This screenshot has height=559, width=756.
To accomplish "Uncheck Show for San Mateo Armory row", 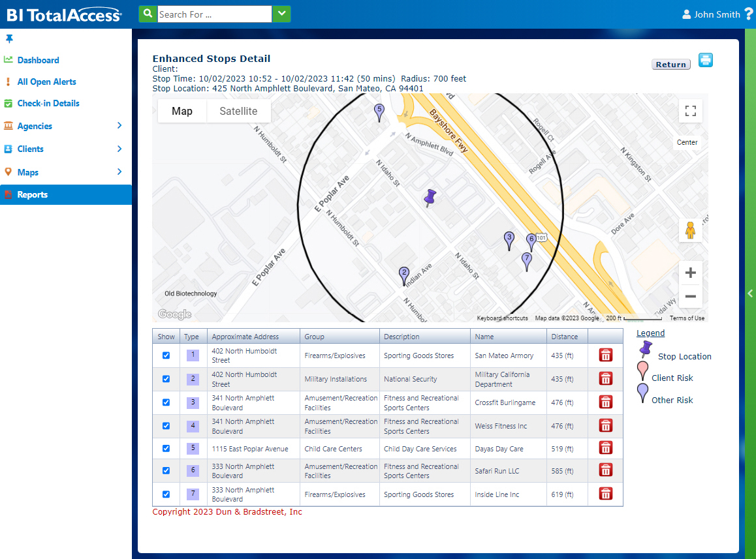I will [166, 355].
